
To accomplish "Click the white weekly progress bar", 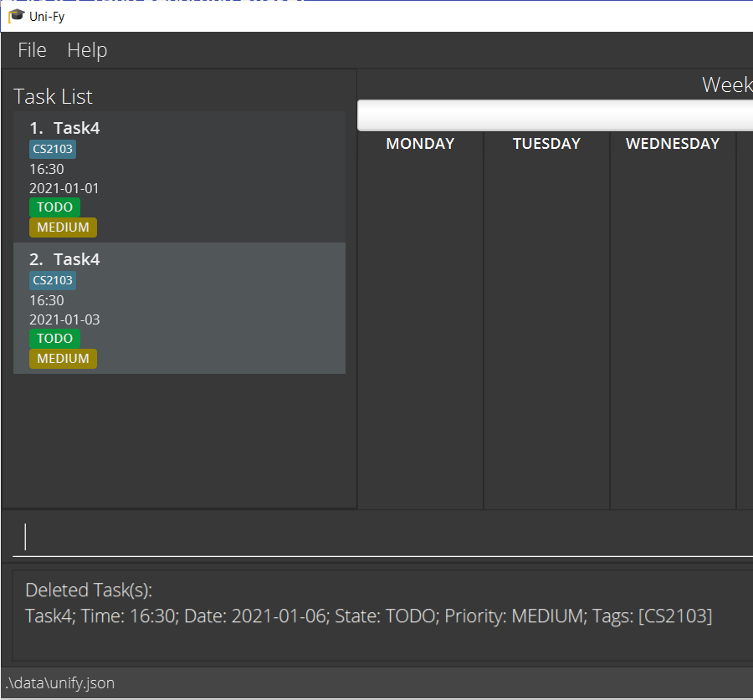I will (556, 115).
